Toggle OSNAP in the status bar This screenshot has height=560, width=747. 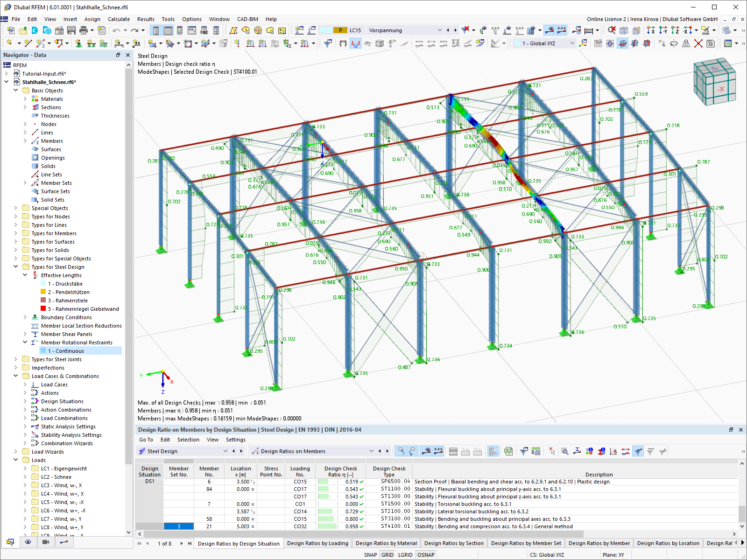[x=426, y=555]
